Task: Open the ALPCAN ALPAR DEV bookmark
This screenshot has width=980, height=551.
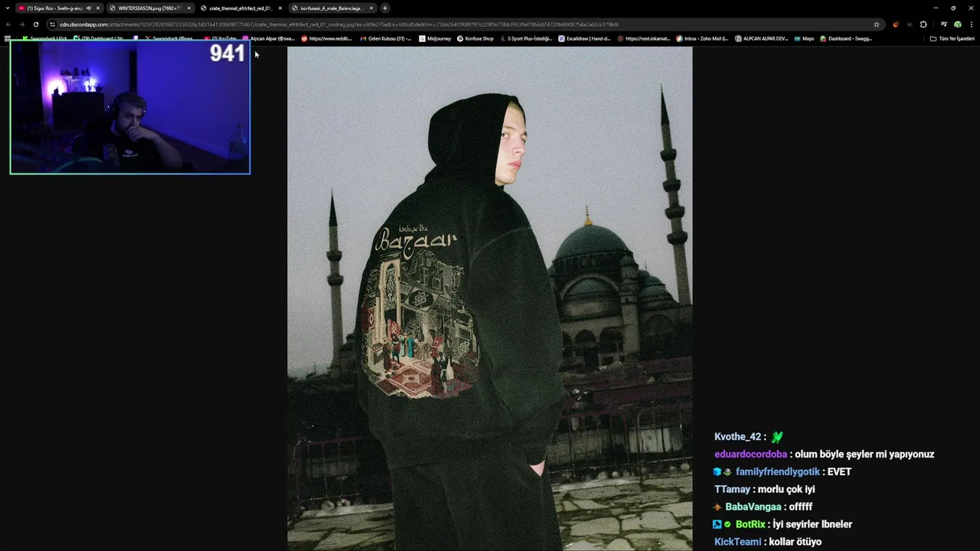Action: point(761,38)
